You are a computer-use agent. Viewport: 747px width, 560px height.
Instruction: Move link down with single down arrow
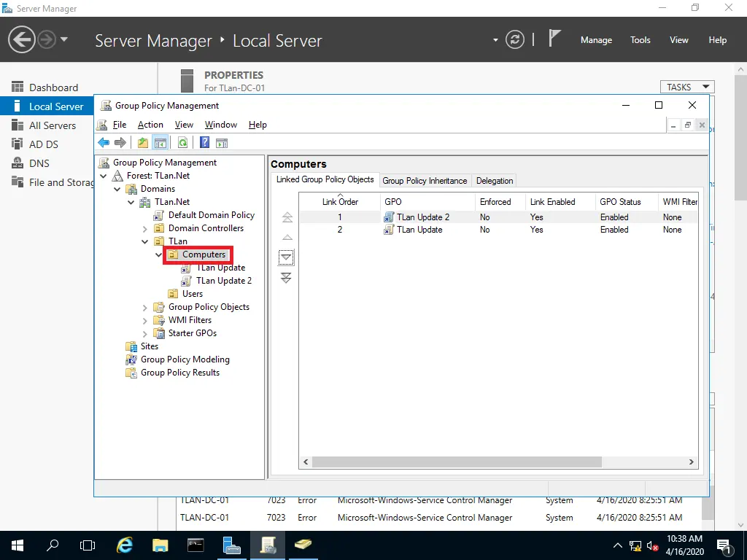tap(287, 257)
